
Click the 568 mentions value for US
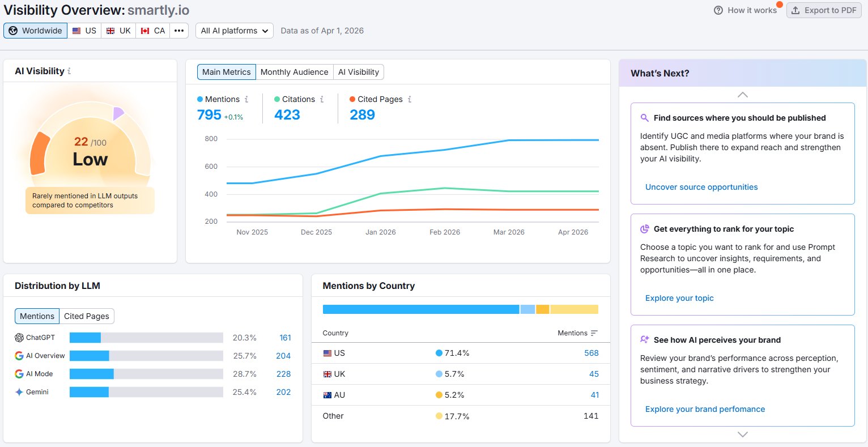[591, 352]
